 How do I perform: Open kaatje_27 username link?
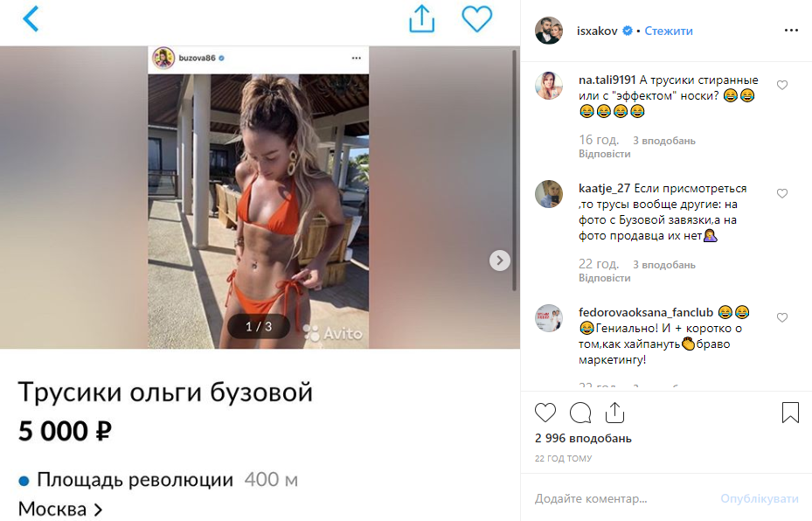(604, 189)
